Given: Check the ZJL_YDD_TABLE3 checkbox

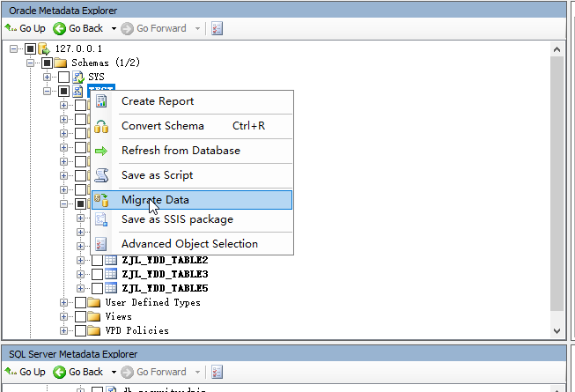Looking at the screenshot, I should click(97, 274).
